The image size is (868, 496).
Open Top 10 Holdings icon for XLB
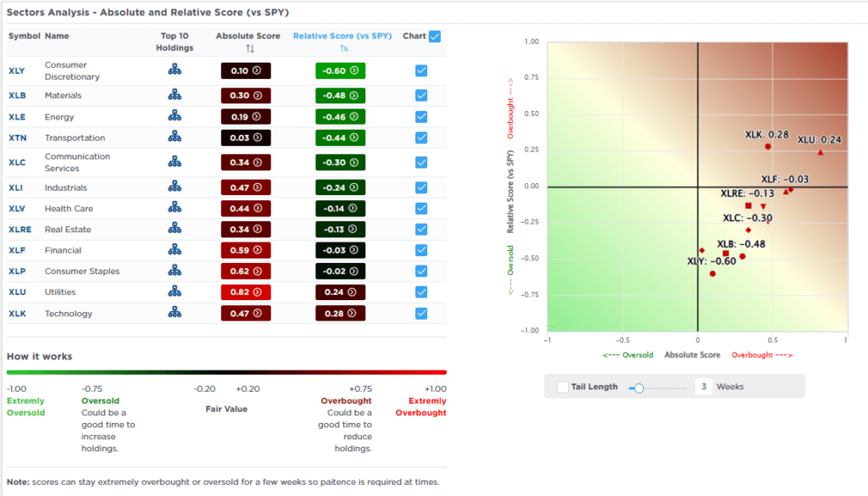coord(175,95)
